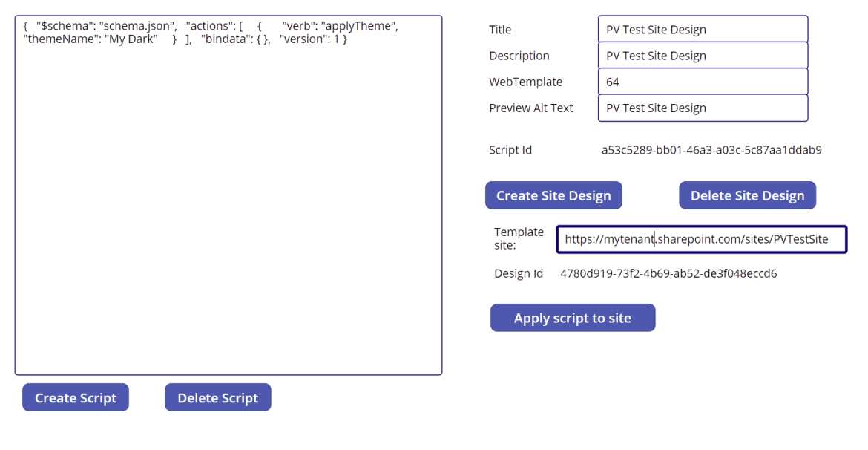The width and height of the screenshot is (868, 450).
Task: Focus the Preview Alt Text input field
Action: point(703,108)
